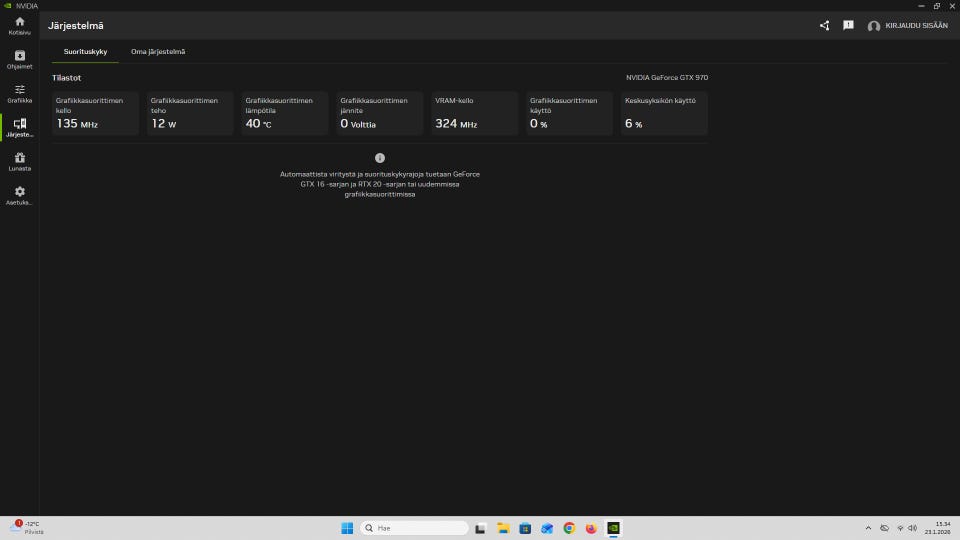Launch Google Chrome from the taskbar
The height and width of the screenshot is (540, 960).
569,528
